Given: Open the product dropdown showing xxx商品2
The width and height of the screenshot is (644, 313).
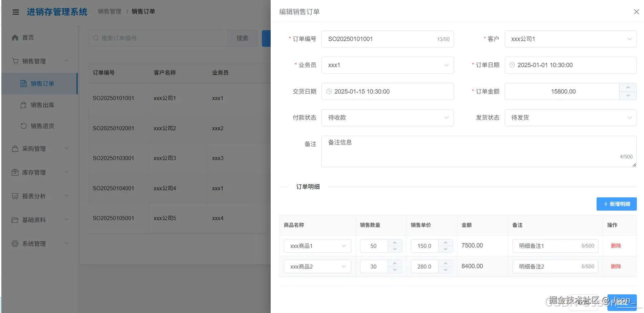Looking at the screenshot, I should pyautogui.click(x=317, y=267).
